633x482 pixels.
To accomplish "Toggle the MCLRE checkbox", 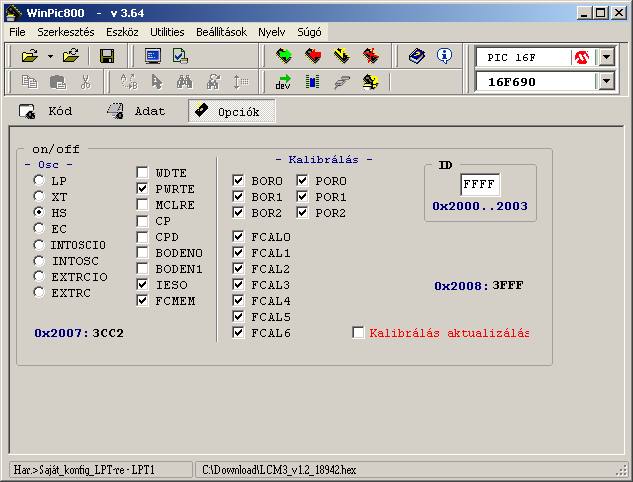I will click(x=142, y=205).
